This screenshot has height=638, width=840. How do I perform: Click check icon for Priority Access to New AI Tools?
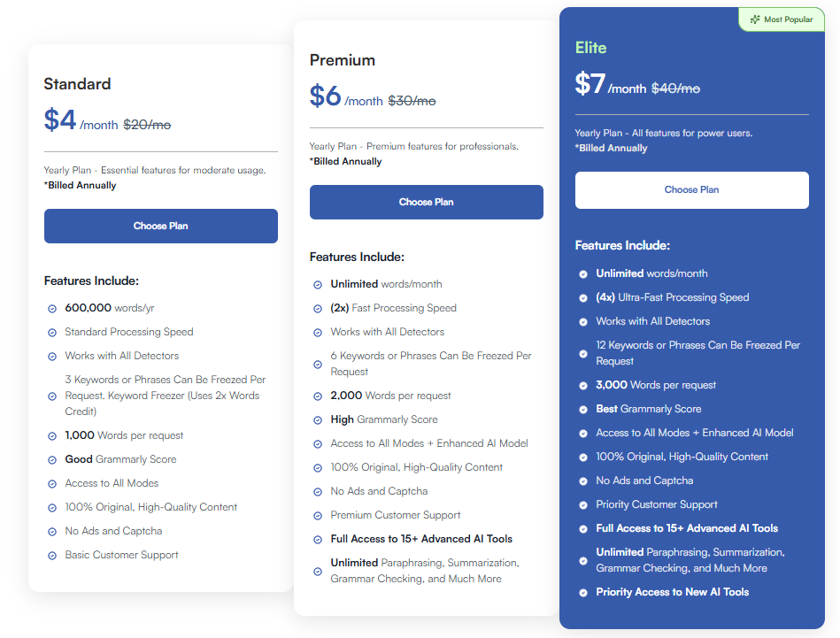click(583, 593)
